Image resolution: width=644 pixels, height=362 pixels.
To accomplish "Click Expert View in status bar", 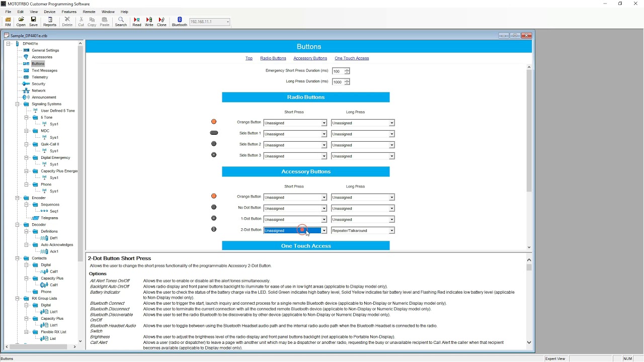I will tap(555, 358).
